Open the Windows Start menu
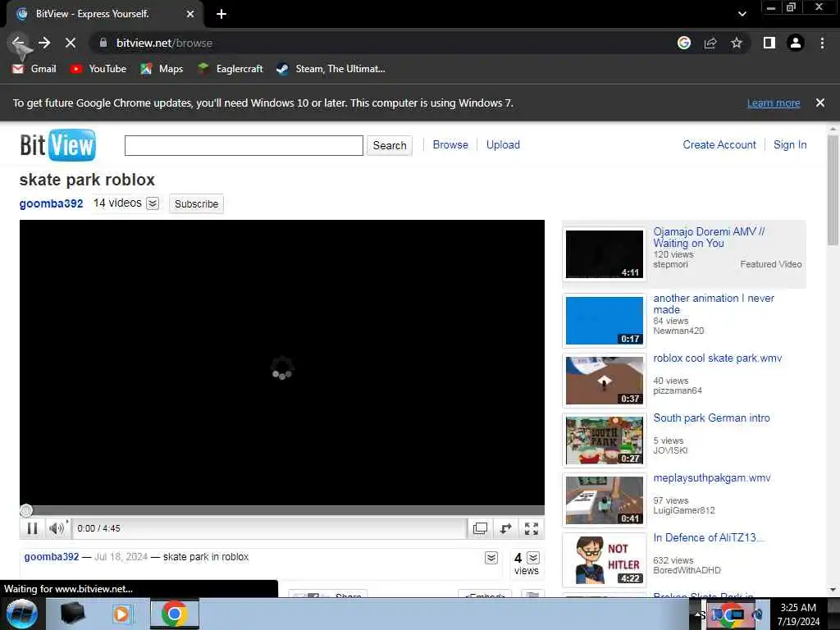Viewport: 840px width, 630px height. (x=21, y=614)
